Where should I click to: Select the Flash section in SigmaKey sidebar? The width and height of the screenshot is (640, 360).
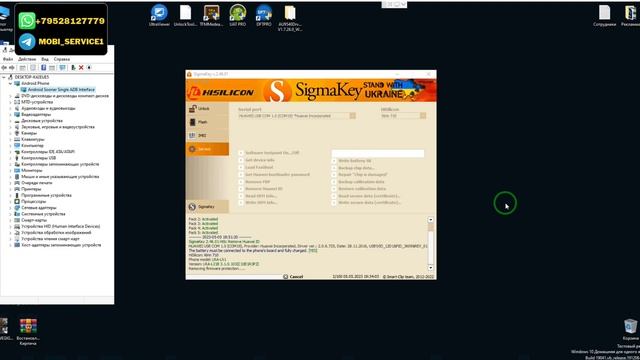click(207, 122)
